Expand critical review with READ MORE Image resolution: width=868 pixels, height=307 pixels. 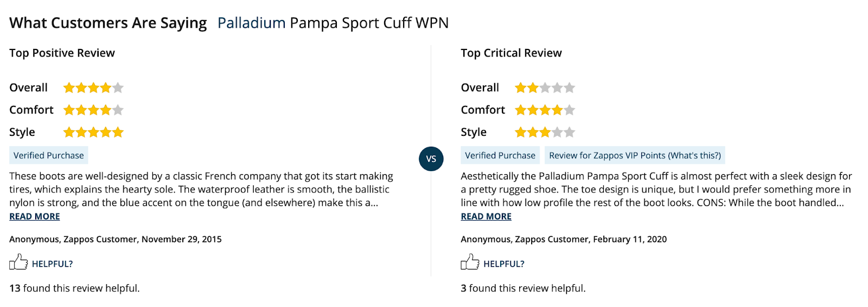tap(486, 216)
